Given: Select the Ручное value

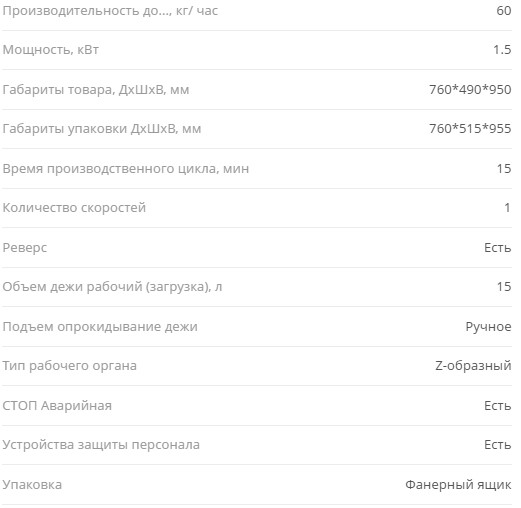Looking at the screenshot, I should [488, 327].
